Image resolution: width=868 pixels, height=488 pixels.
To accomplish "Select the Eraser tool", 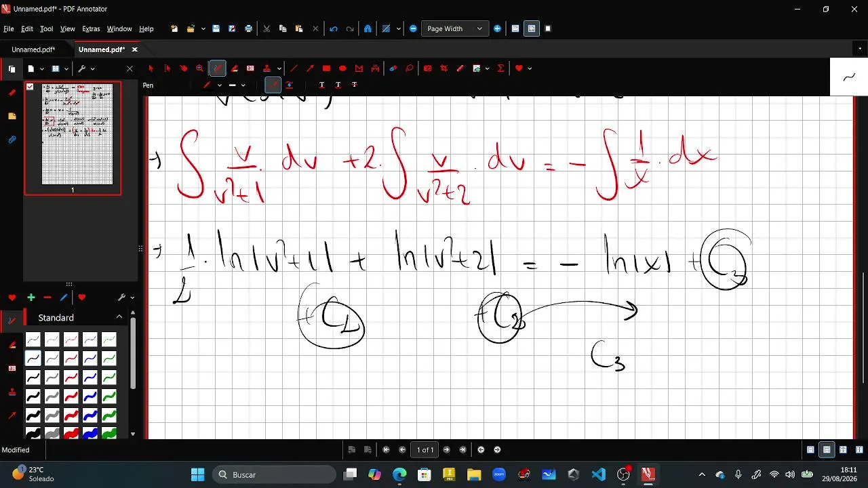I will [393, 68].
